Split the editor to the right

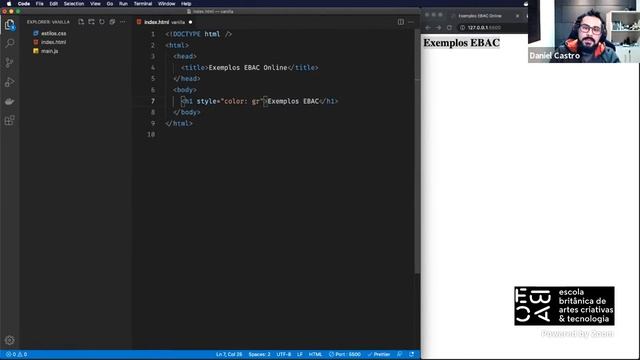pyautogui.click(x=401, y=22)
